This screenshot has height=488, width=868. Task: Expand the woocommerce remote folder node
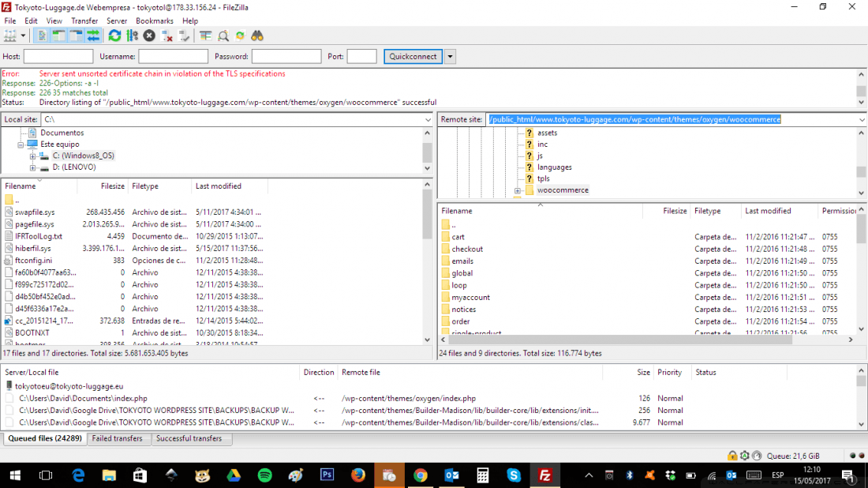[518, 190]
